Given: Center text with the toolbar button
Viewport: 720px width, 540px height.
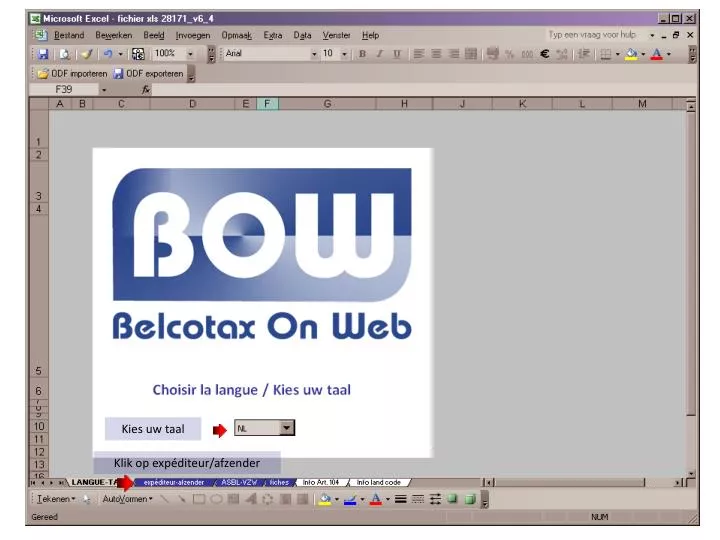Looking at the screenshot, I should (x=436, y=54).
